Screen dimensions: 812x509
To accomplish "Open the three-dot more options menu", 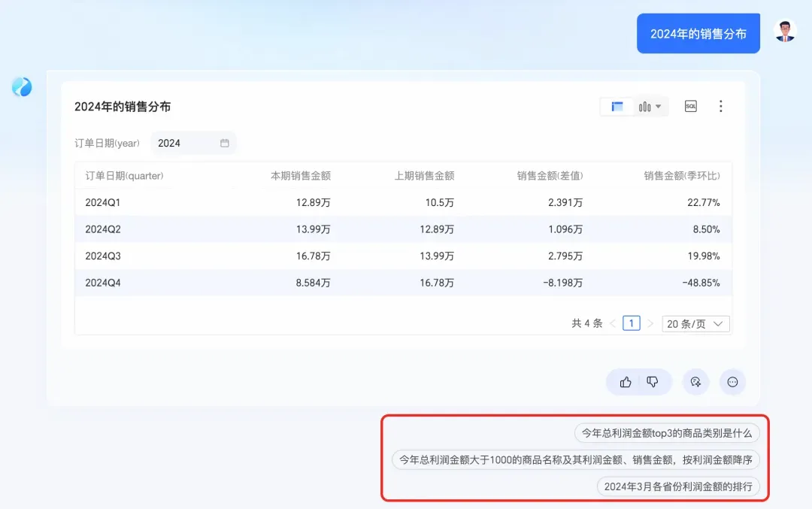I will click(x=720, y=106).
